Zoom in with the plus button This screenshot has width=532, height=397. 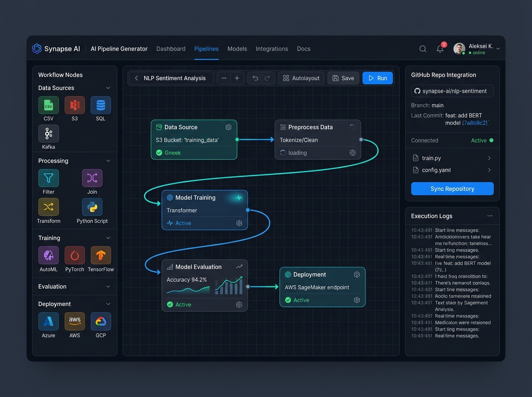click(237, 78)
